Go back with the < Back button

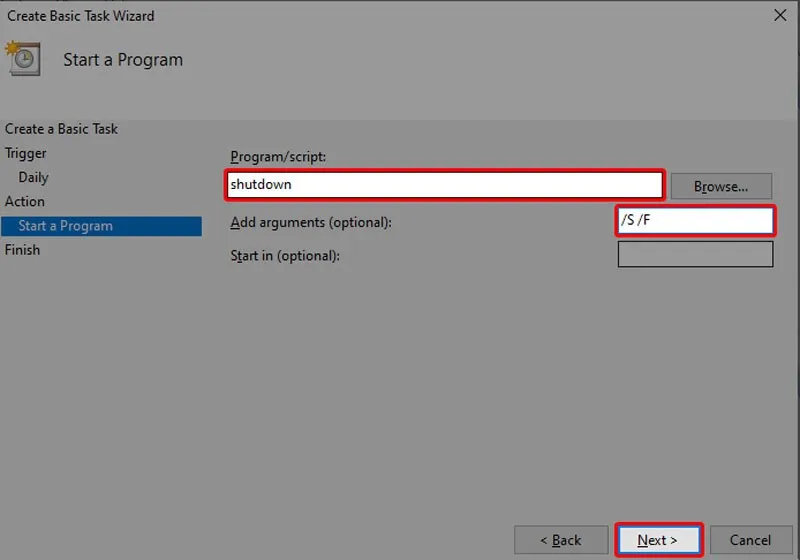click(561, 540)
